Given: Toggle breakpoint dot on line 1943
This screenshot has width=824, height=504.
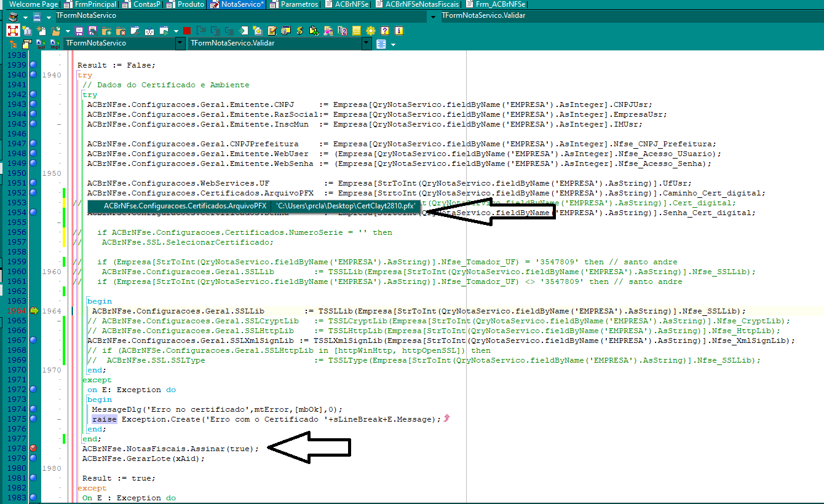Looking at the screenshot, I should (x=33, y=104).
